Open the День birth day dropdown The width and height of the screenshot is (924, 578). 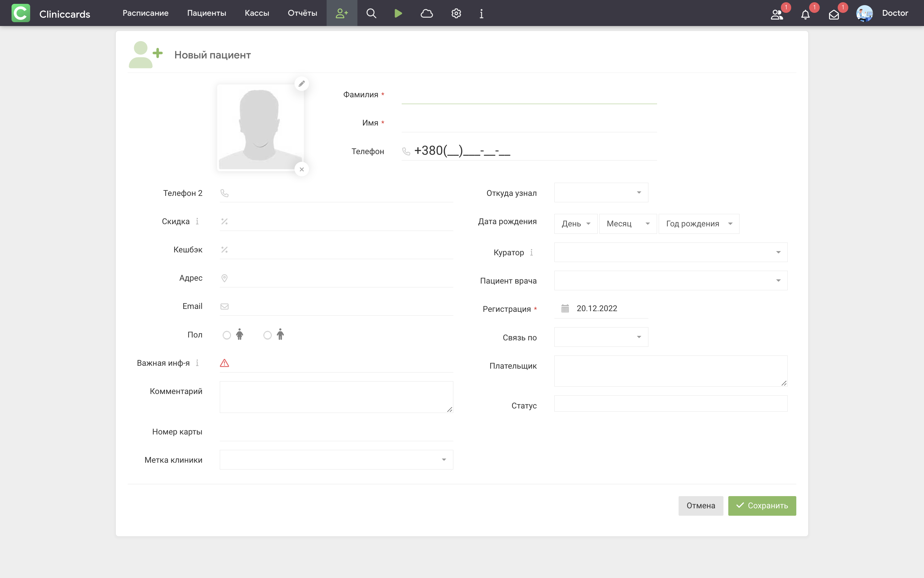click(576, 223)
